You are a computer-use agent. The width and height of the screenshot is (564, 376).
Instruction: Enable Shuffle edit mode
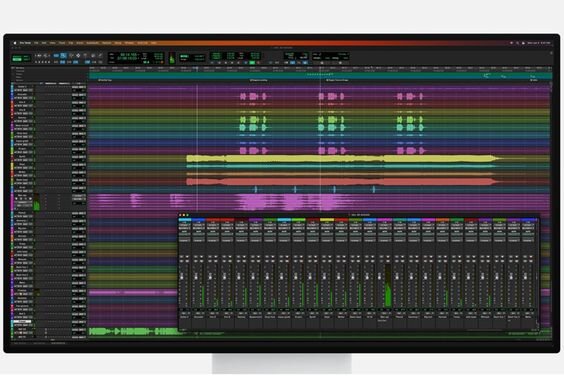(17, 56)
